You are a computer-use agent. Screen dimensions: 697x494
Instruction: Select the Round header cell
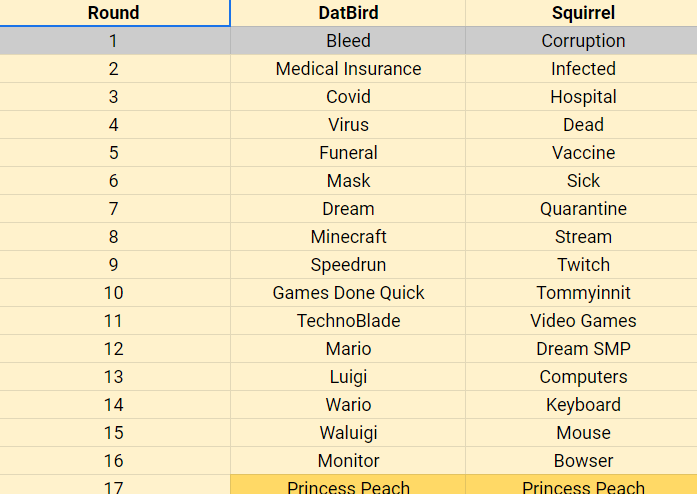click(115, 13)
